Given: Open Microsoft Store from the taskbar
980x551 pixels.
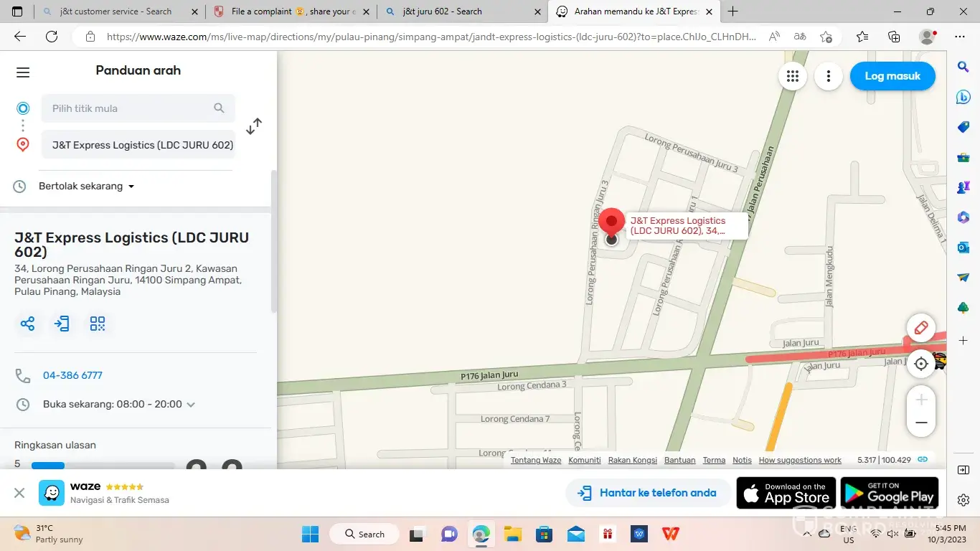Looking at the screenshot, I should (545, 534).
